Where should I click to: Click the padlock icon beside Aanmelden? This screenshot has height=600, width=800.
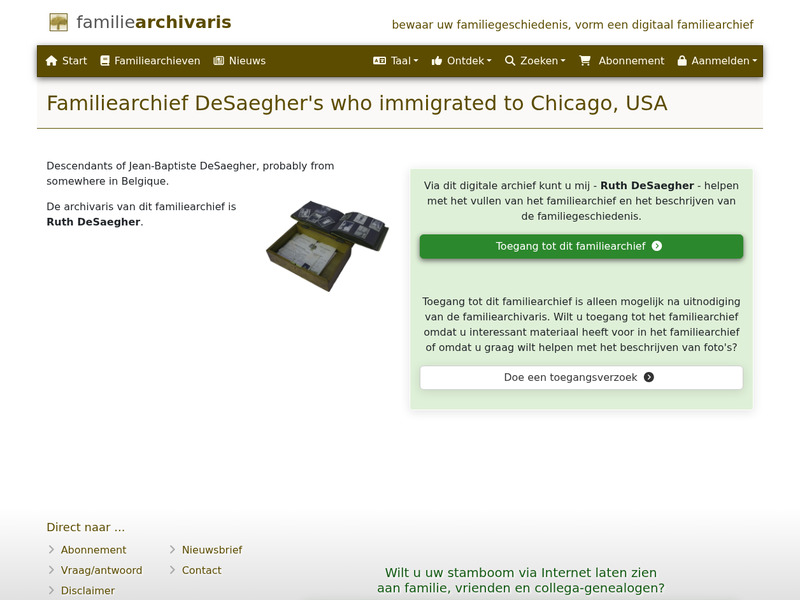[682, 61]
